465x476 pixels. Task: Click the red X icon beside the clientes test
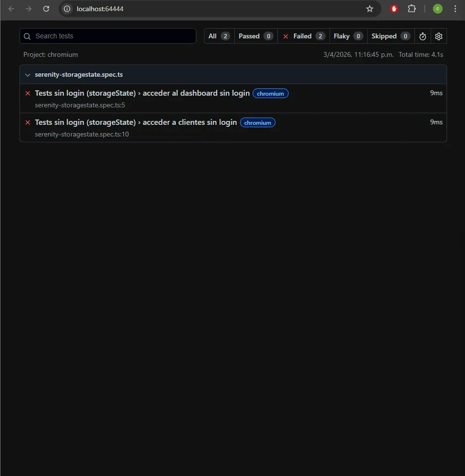(27, 122)
